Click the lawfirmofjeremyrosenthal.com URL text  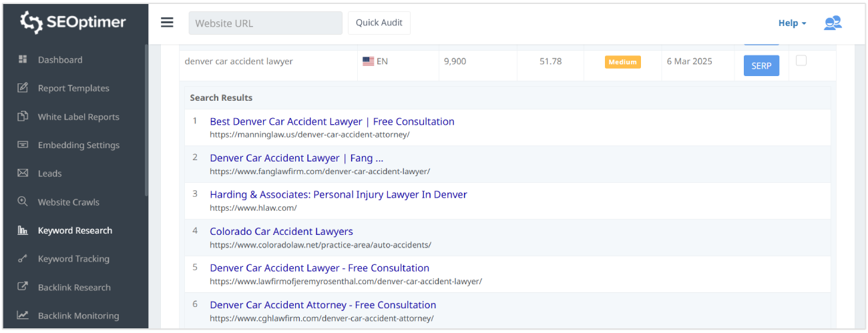345,282
